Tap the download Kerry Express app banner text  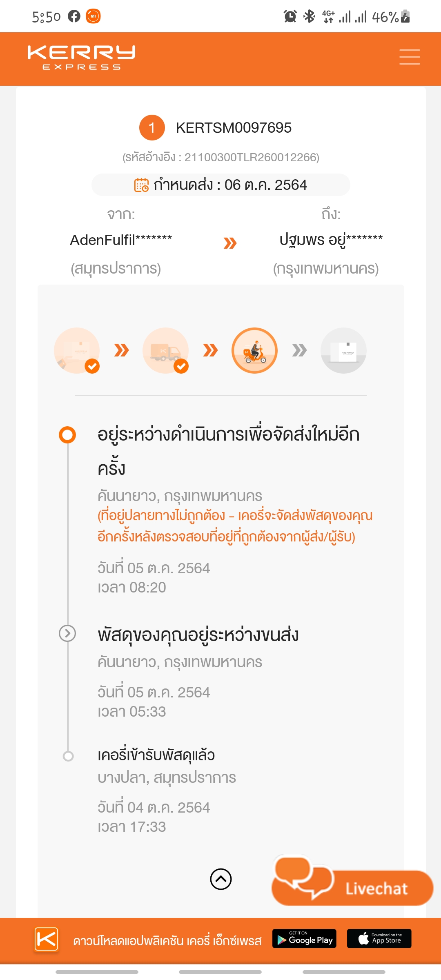point(167,941)
